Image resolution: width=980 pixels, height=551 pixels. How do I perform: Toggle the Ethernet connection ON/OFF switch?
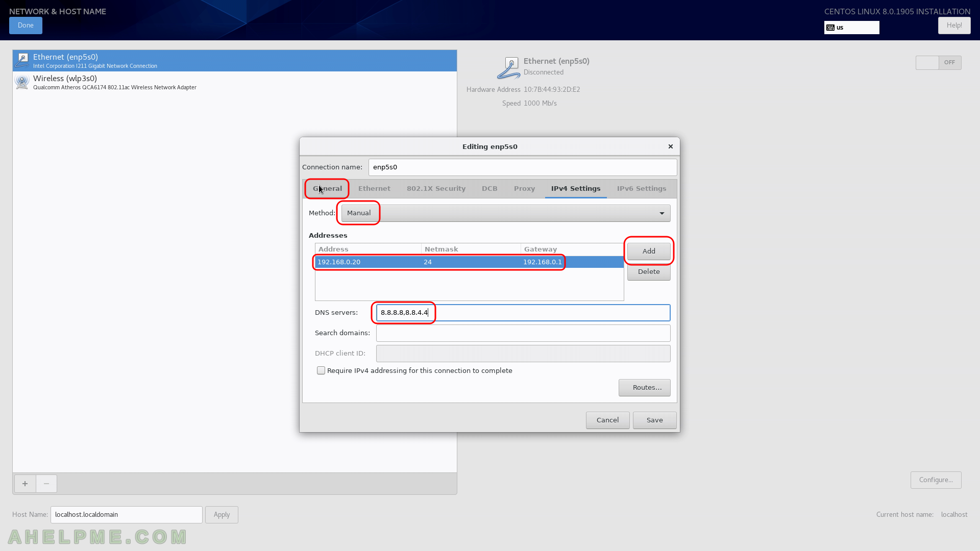coord(938,63)
